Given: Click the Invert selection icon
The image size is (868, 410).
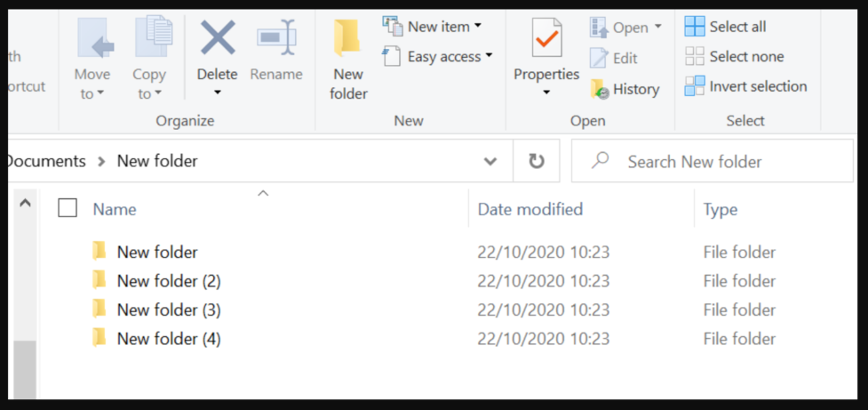Looking at the screenshot, I should pyautogui.click(x=695, y=86).
